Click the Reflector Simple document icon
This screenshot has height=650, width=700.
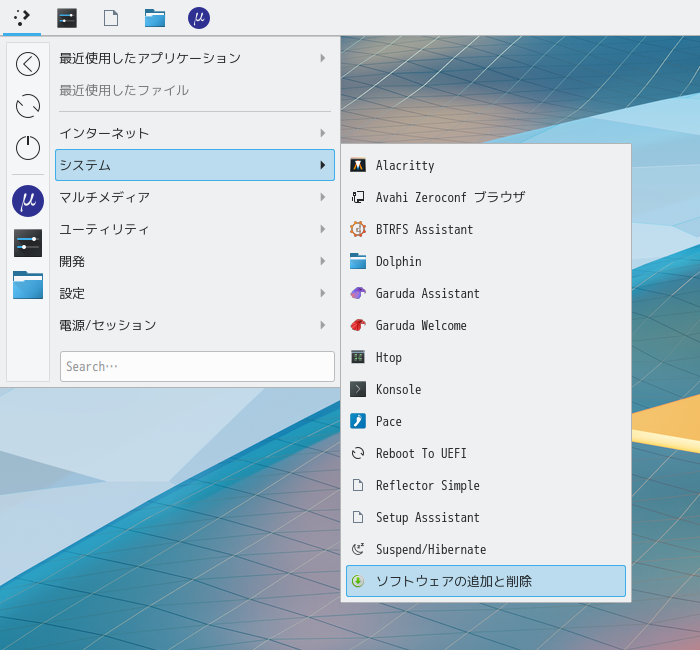[x=358, y=485]
